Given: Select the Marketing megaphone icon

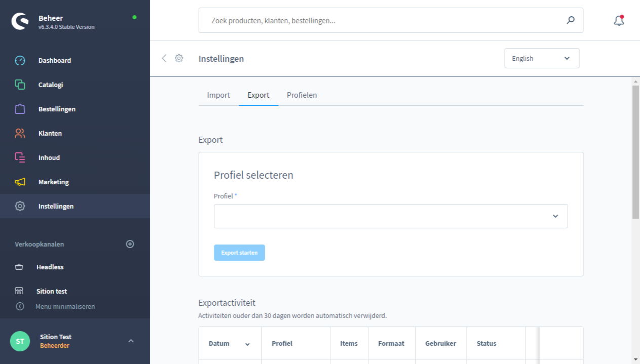Looking at the screenshot, I should click(20, 182).
